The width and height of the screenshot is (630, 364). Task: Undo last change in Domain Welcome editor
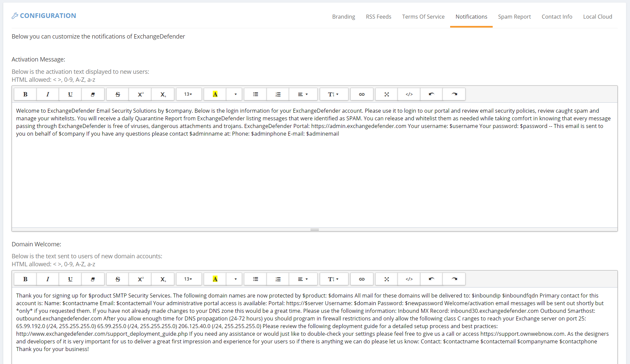click(x=432, y=279)
